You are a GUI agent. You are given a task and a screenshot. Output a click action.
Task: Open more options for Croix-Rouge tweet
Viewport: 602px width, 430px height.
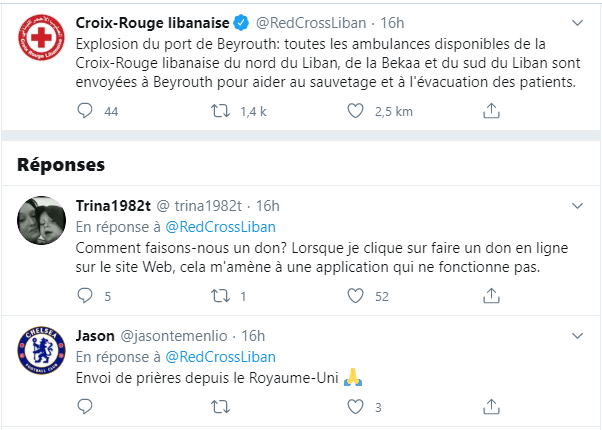(x=577, y=22)
